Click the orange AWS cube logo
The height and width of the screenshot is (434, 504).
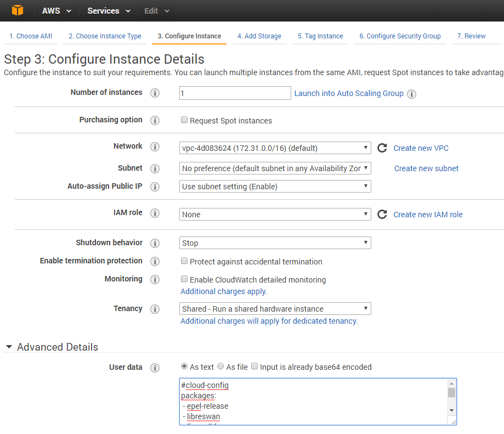tap(18, 10)
